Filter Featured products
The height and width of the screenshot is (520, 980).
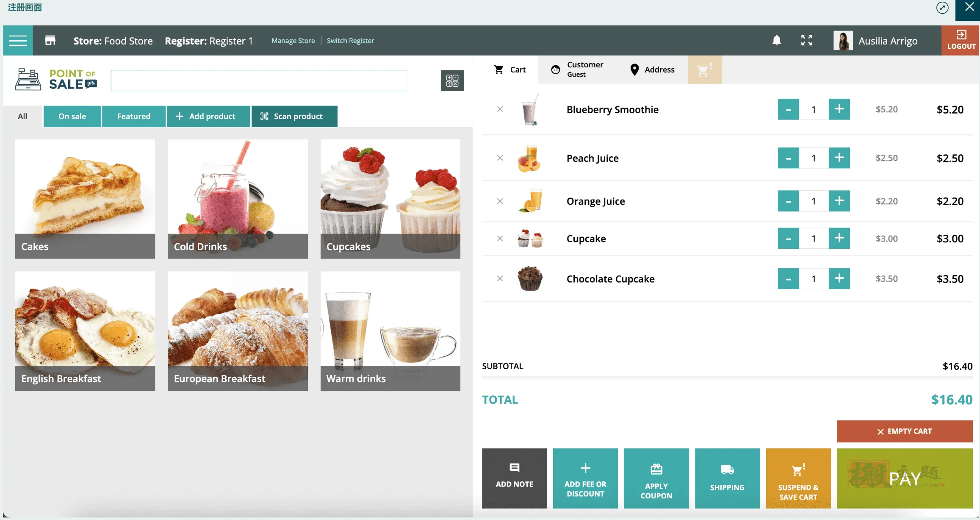click(x=134, y=116)
